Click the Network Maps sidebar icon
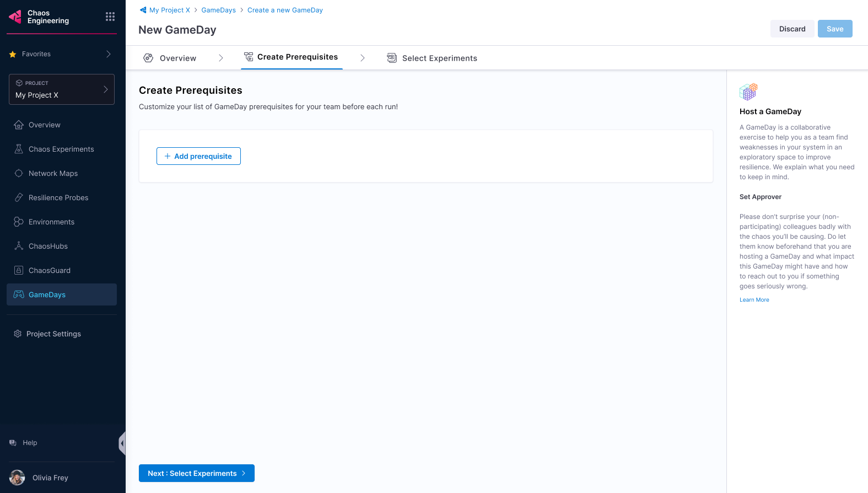 coord(19,173)
